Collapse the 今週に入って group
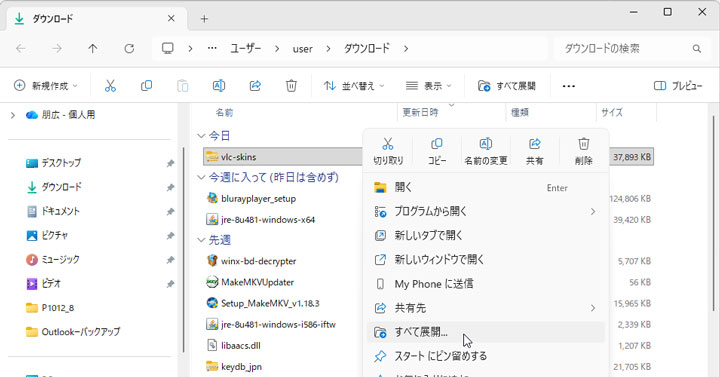This screenshot has height=377, width=720. point(201,177)
